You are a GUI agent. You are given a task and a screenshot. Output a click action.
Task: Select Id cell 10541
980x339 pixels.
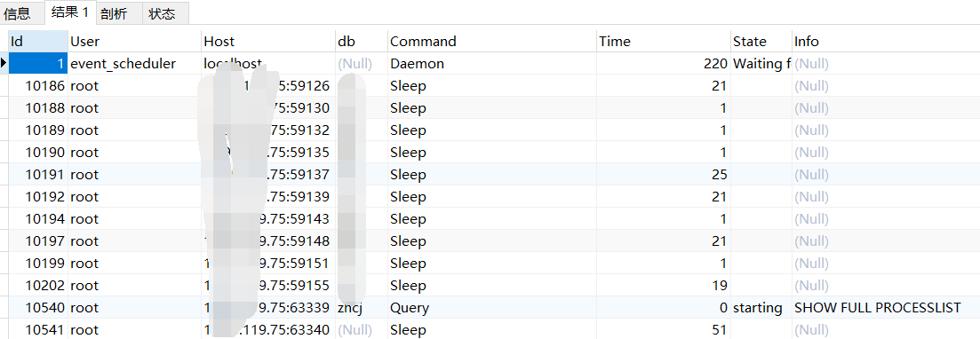click(x=38, y=329)
